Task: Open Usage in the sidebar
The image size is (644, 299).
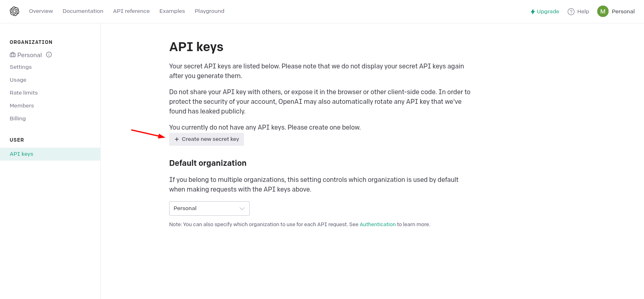Action: click(18, 80)
